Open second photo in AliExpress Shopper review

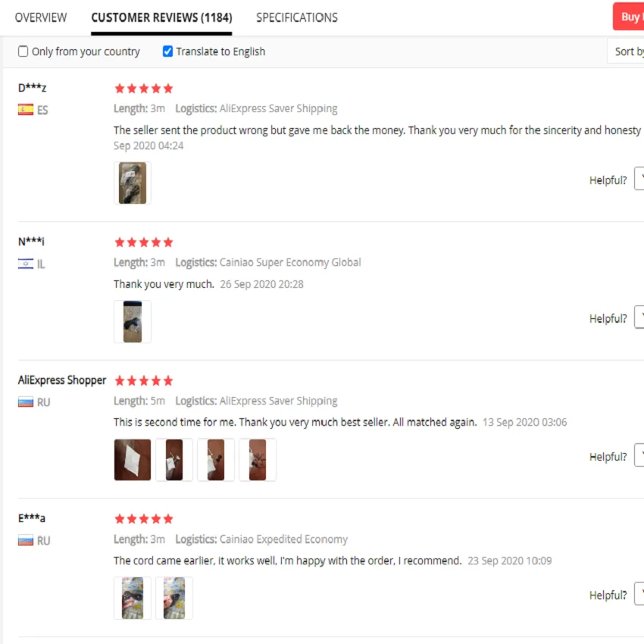tap(174, 460)
